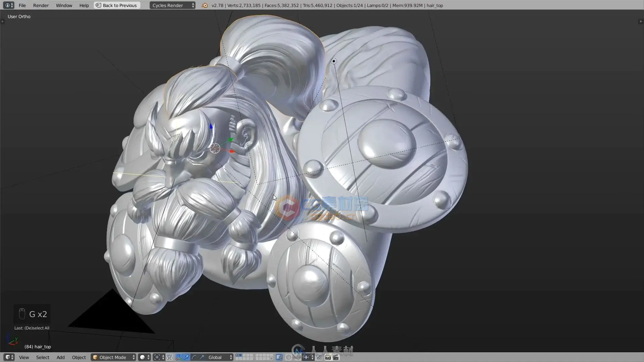
Task: Click the Blender logo icon in header
Action: 205,5
